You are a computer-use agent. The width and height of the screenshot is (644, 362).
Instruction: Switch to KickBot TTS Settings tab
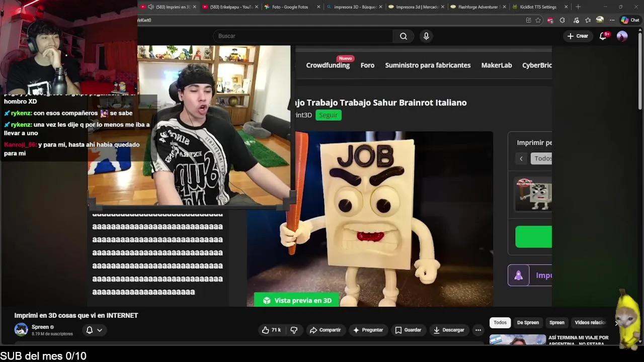538,7
